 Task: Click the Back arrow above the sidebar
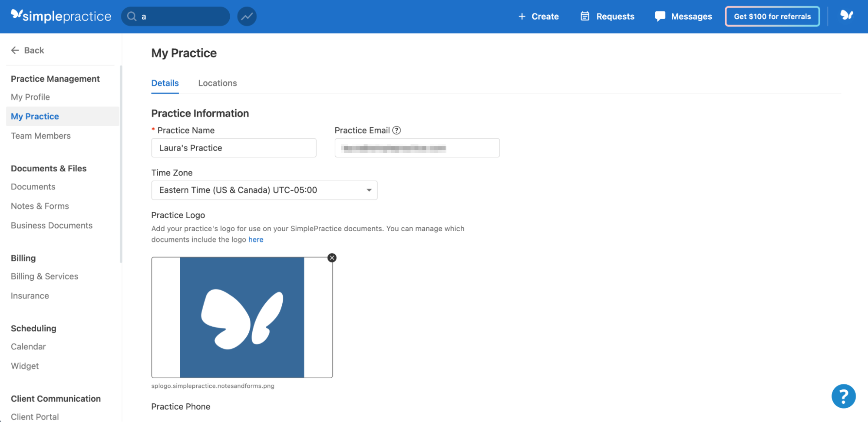tap(15, 50)
